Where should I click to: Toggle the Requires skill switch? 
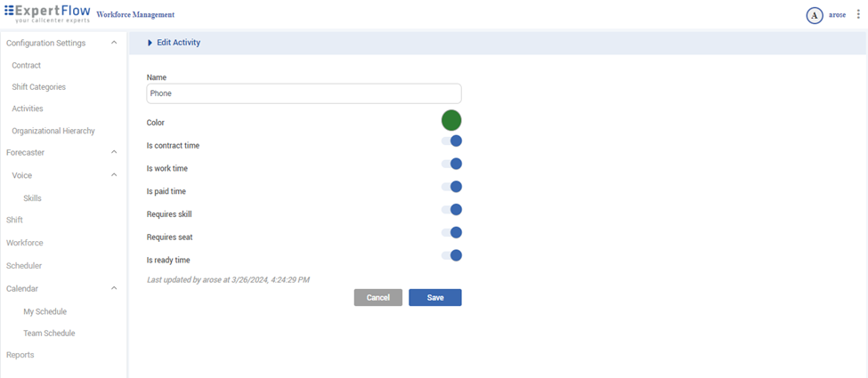tap(452, 210)
